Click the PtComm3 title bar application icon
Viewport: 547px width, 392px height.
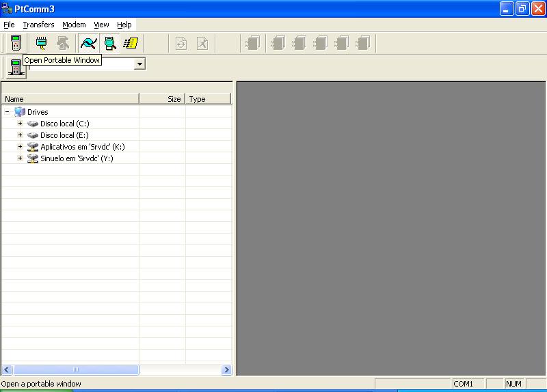coord(7,8)
